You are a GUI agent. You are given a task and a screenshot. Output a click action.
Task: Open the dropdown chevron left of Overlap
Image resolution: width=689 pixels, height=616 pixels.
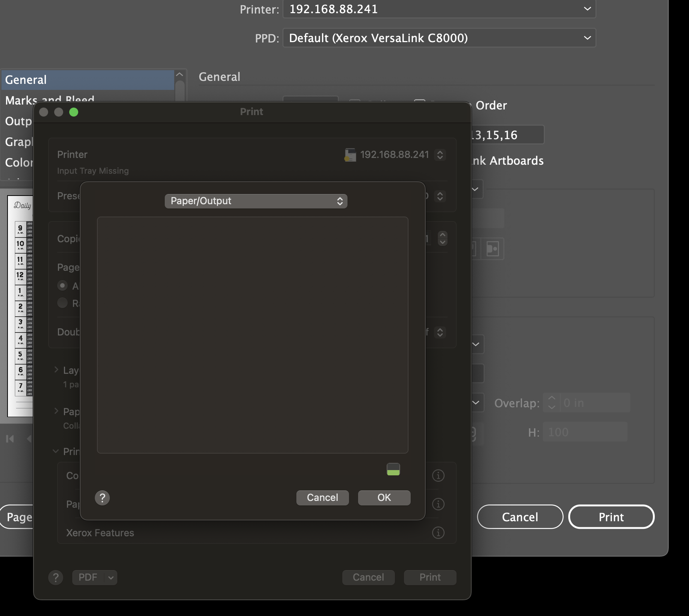coord(476,403)
